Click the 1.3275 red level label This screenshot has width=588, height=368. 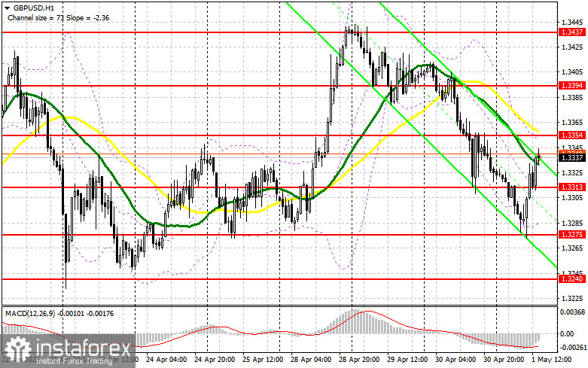[572, 235]
